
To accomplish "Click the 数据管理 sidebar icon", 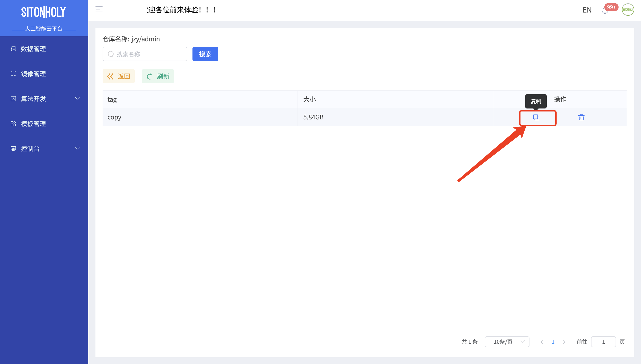I will pyautogui.click(x=14, y=49).
